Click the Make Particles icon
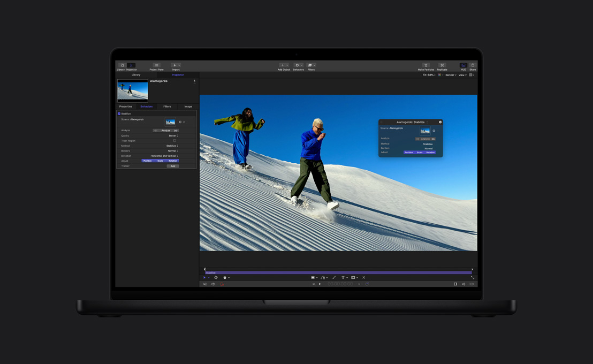The height and width of the screenshot is (364, 593). click(x=427, y=65)
